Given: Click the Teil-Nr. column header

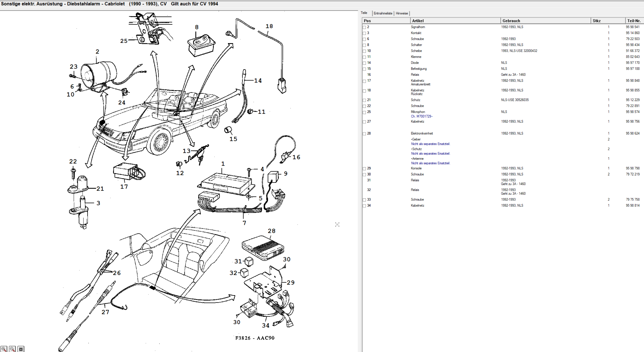Looking at the screenshot, I should [x=635, y=21].
